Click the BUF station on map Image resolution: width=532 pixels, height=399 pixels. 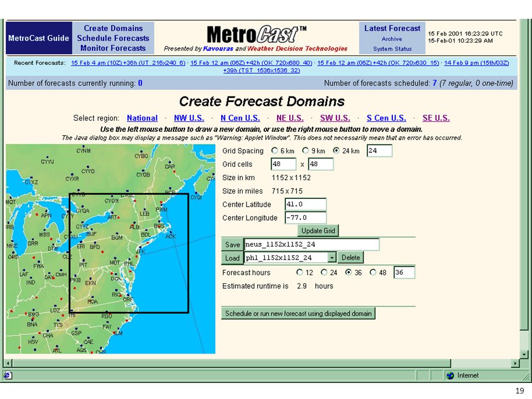pos(91,234)
